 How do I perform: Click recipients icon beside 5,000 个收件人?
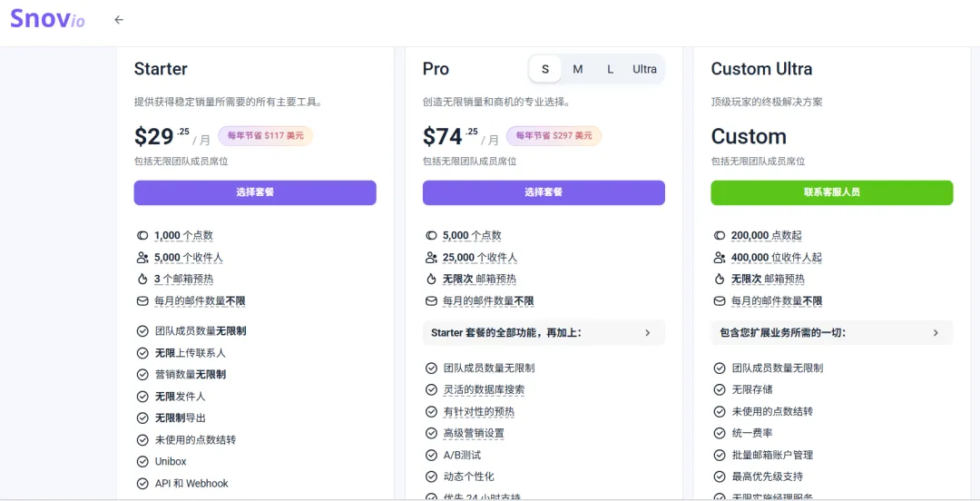point(142,258)
